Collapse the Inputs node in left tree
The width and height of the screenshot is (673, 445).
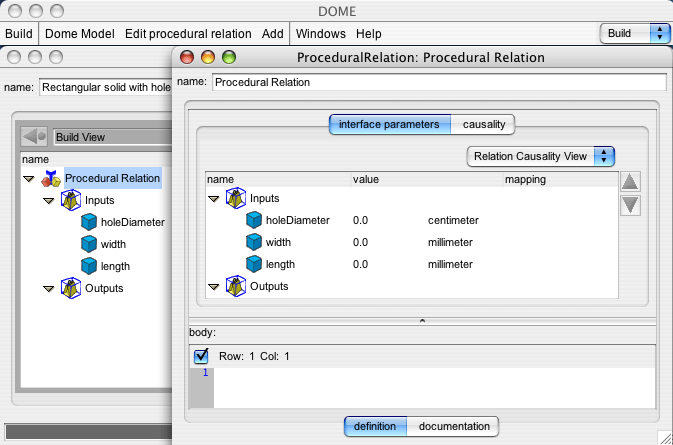(x=49, y=201)
